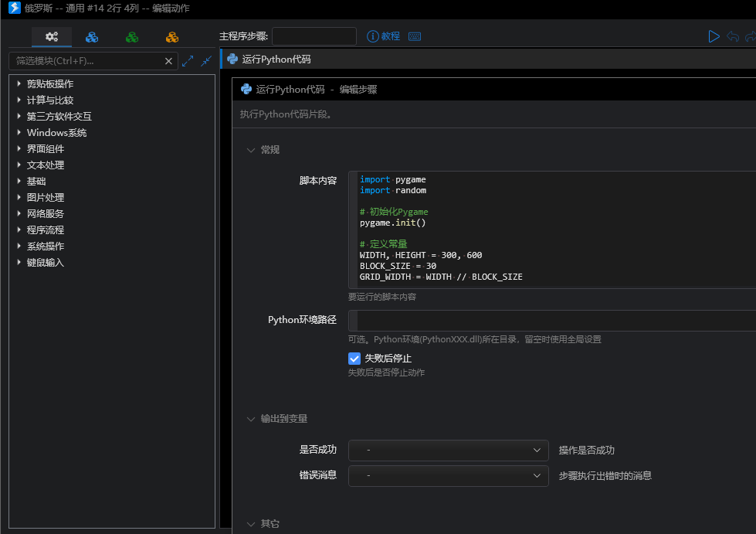Collapse all modules with collapse arrows icon
Image resolution: width=756 pixels, height=534 pixels.
click(206, 61)
